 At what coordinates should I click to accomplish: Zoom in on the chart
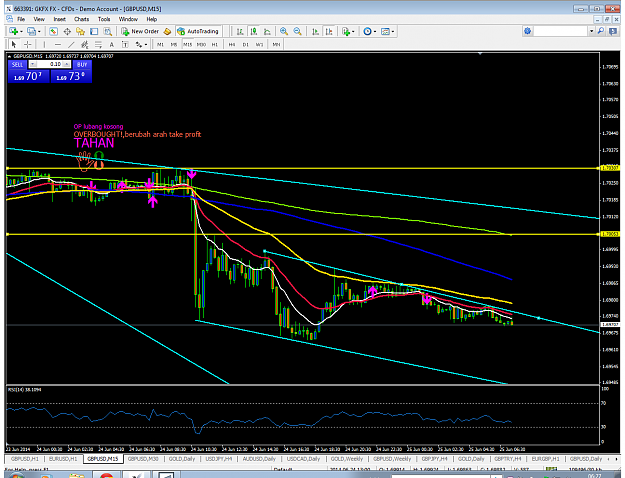284,31
